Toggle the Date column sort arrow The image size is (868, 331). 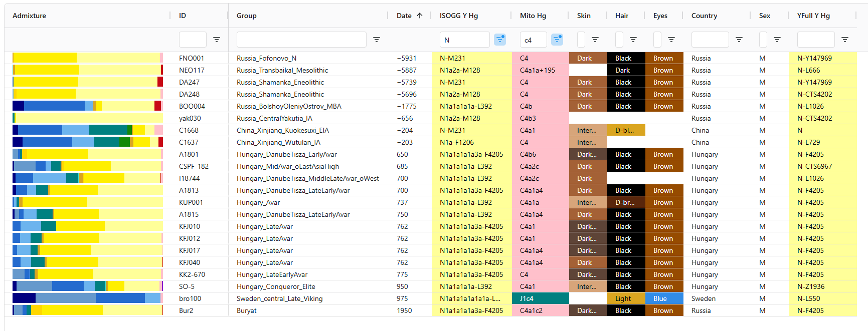(420, 16)
